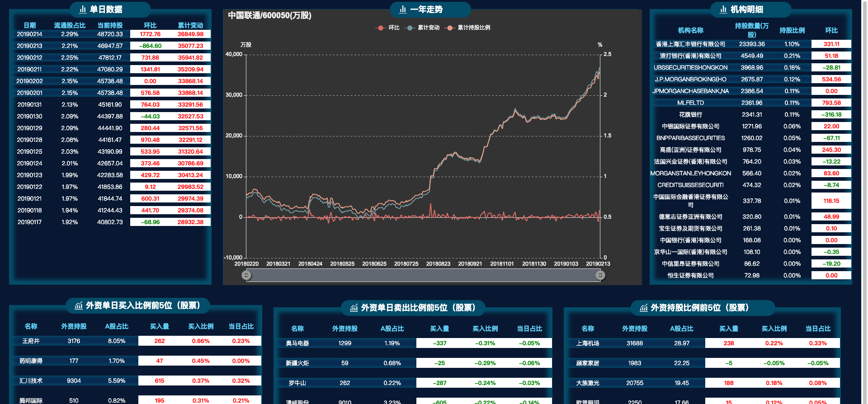This screenshot has height=404, width=868.
Task: Click J.P.MORGANBROKING(HO institution row
Action: pyautogui.click(x=751, y=79)
